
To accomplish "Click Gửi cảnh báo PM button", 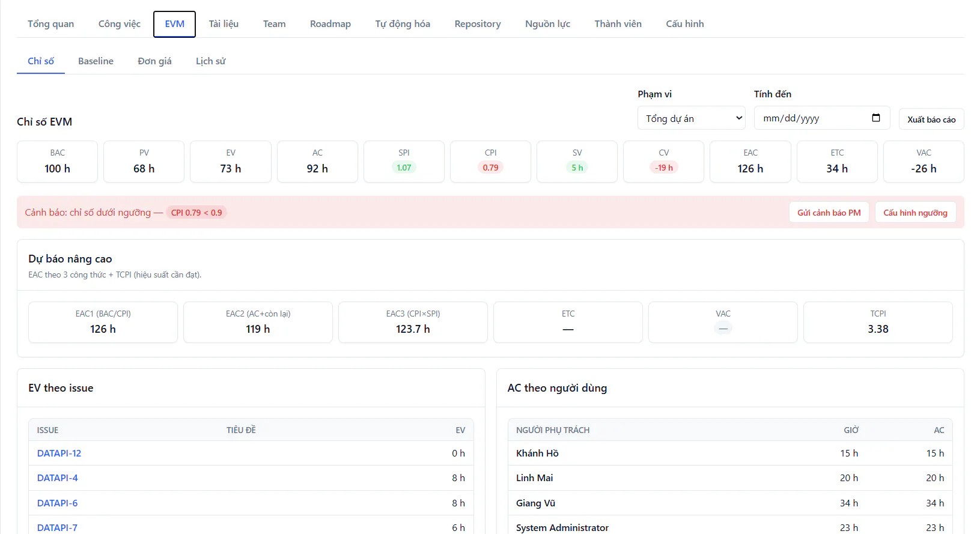I will [829, 213].
